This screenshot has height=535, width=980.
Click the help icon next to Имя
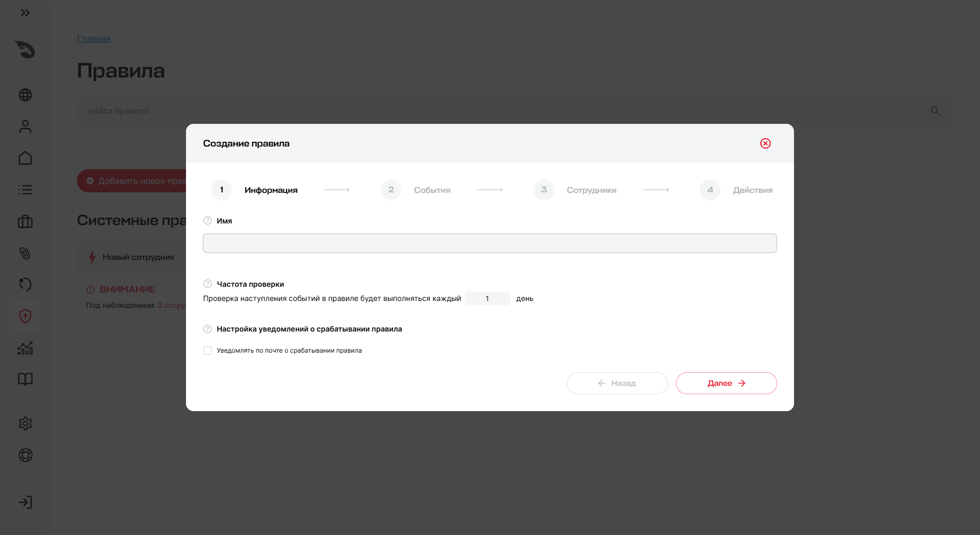pyautogui.click(x=208, y=220)
